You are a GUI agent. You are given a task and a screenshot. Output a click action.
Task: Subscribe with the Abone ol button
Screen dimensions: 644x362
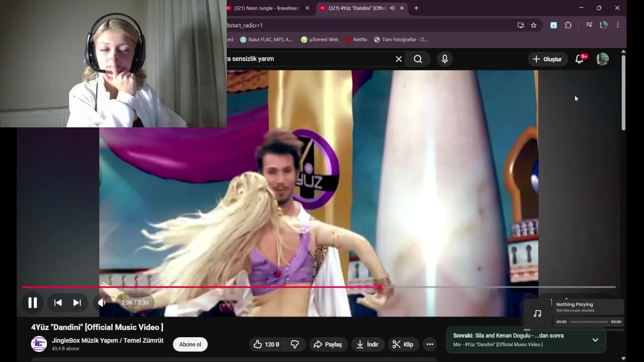tap(190, 344)
